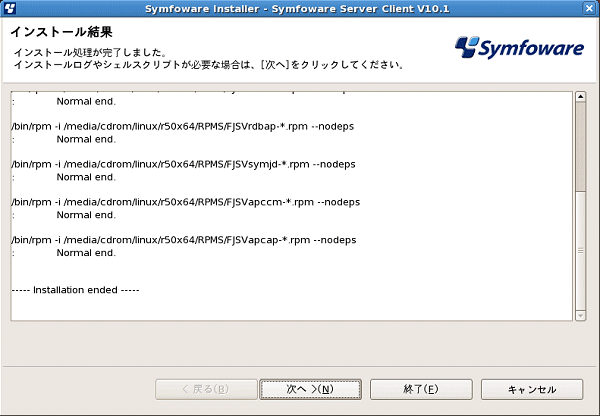The height and width of the screenshot is (416, 600).
Task: Click the インストール結果 heading
Action: 61,32
